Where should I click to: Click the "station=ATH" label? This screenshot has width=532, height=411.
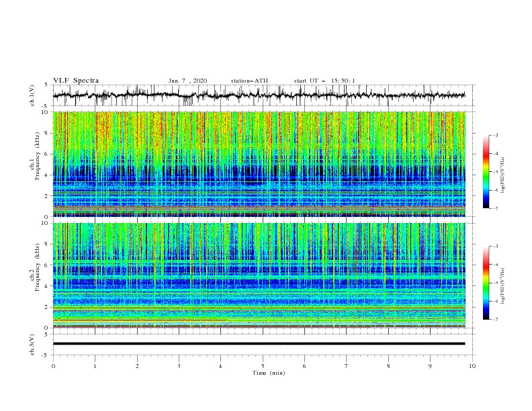249,81
